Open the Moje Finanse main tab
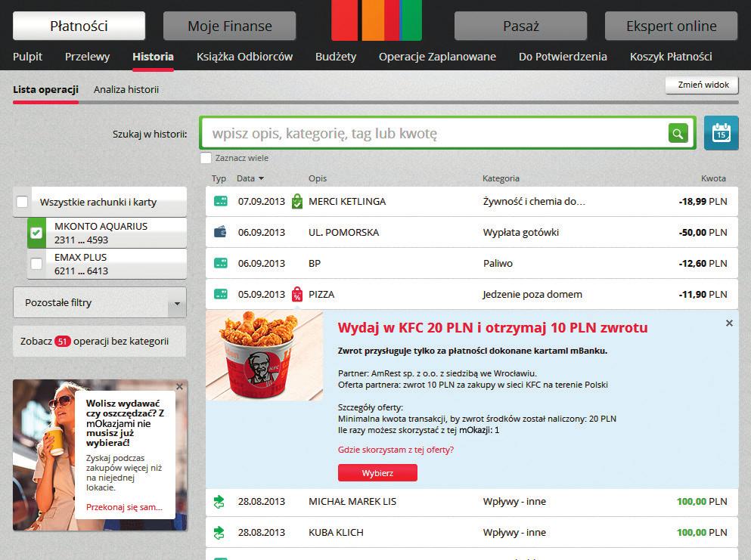The image size is (751, 560). tap(229, 26)
